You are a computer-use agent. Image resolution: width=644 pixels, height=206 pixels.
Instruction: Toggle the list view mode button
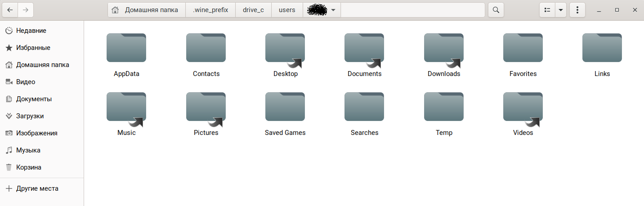click(547, 10)
